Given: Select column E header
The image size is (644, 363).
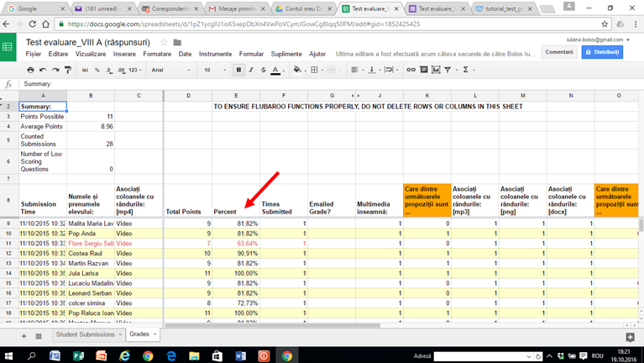Looking at the screenshot, I should 236,96.
